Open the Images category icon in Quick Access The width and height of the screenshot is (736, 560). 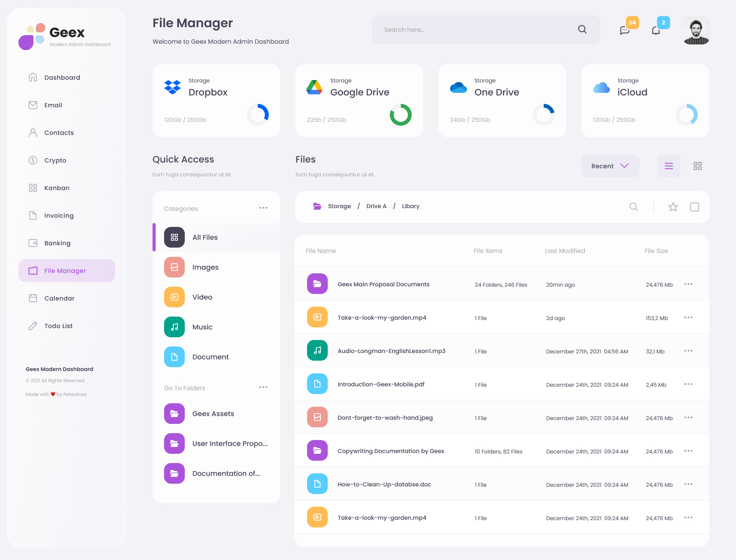[174, 267]
